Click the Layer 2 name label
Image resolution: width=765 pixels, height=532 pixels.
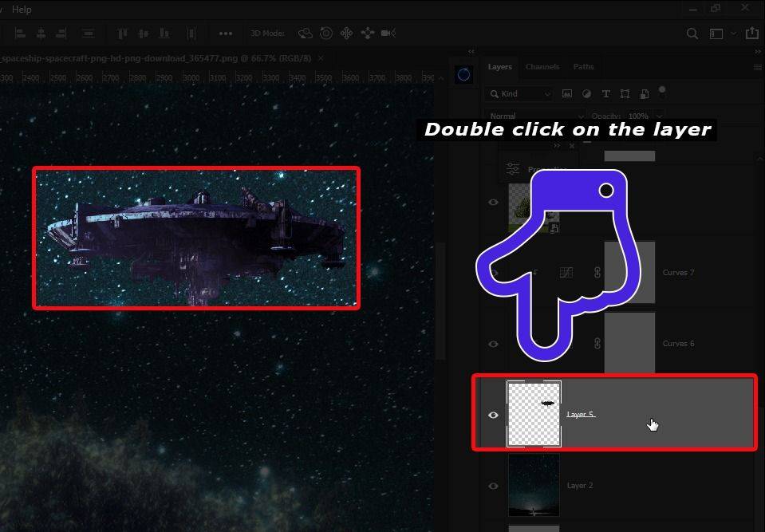[580, 485]
